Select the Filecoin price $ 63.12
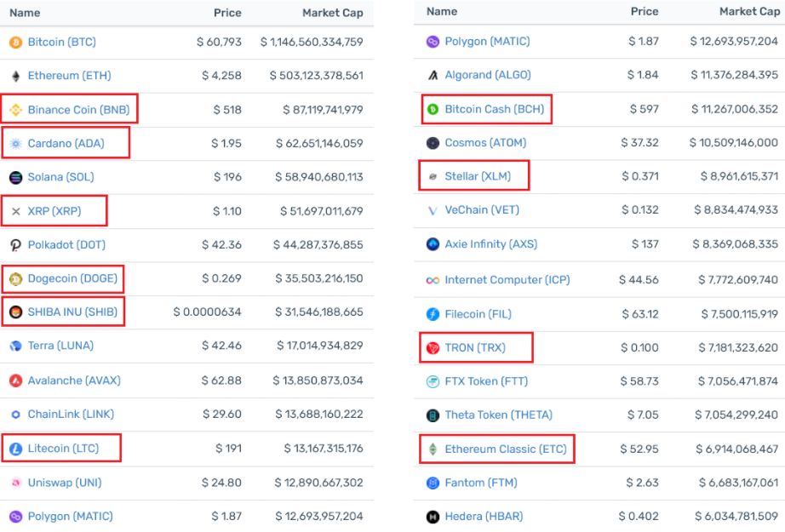The width and height of the screenshot is (785, 532). pyautogui.click(x=640, y=314)
